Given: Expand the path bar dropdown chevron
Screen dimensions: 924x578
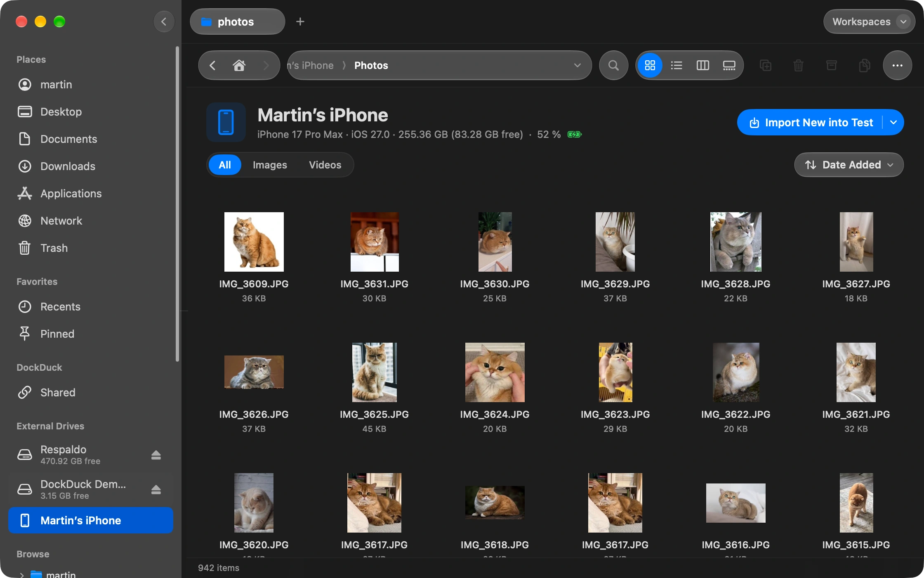Looking at the screenshot, I should [577, 65].
